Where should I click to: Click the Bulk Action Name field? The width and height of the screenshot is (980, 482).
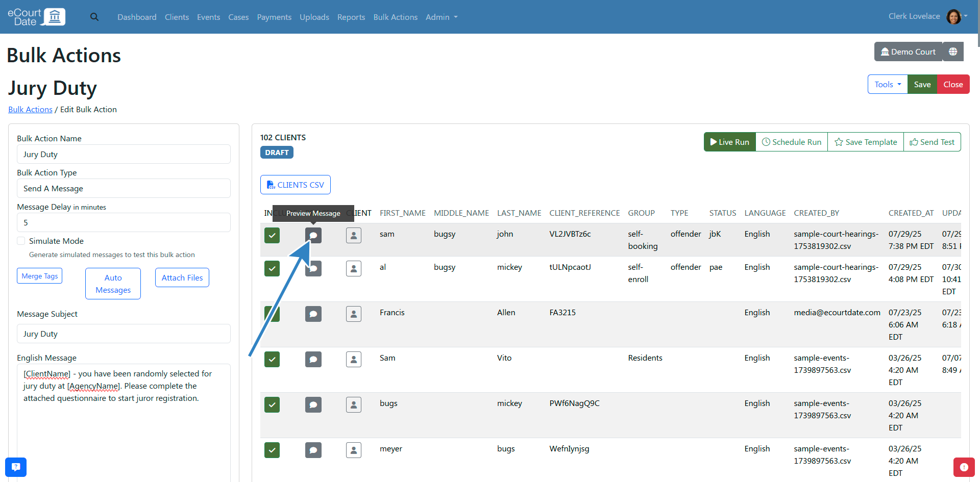[124, 154]
